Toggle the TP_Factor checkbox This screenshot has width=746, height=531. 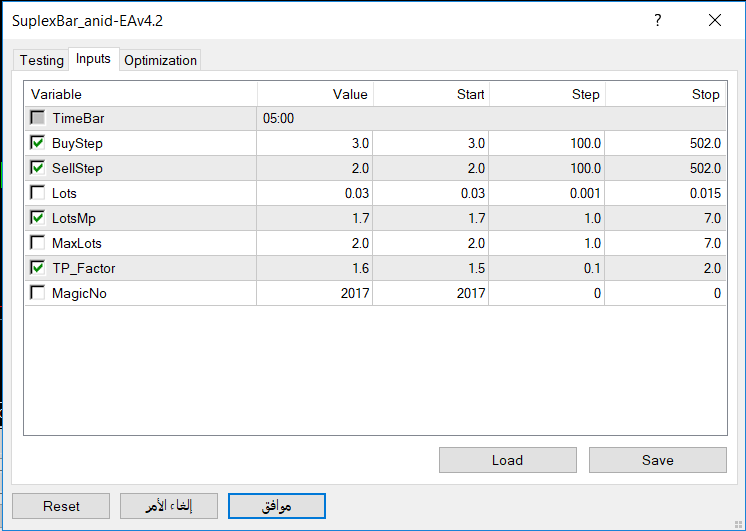tap(38, 268)
